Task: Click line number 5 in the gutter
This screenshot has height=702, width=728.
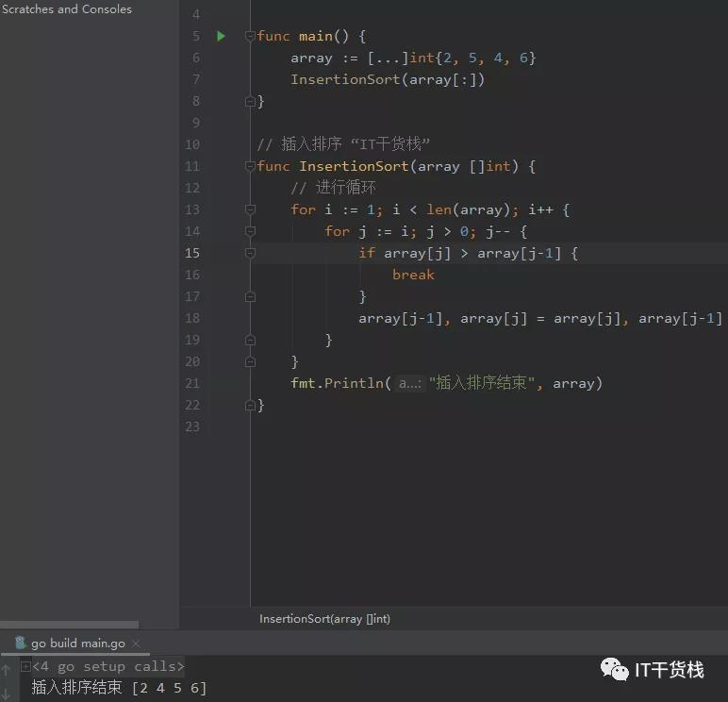Action: (196, 36)
